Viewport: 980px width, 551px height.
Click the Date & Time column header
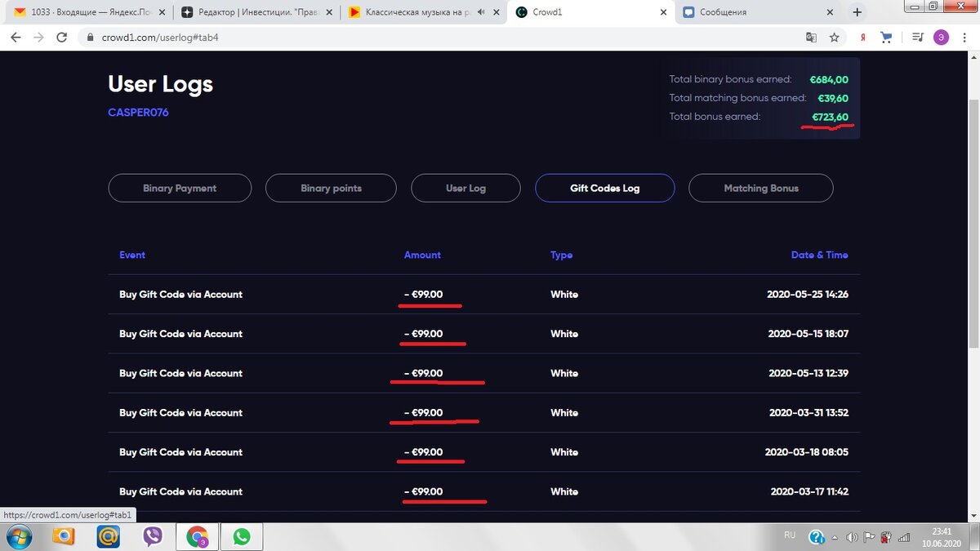819,255
